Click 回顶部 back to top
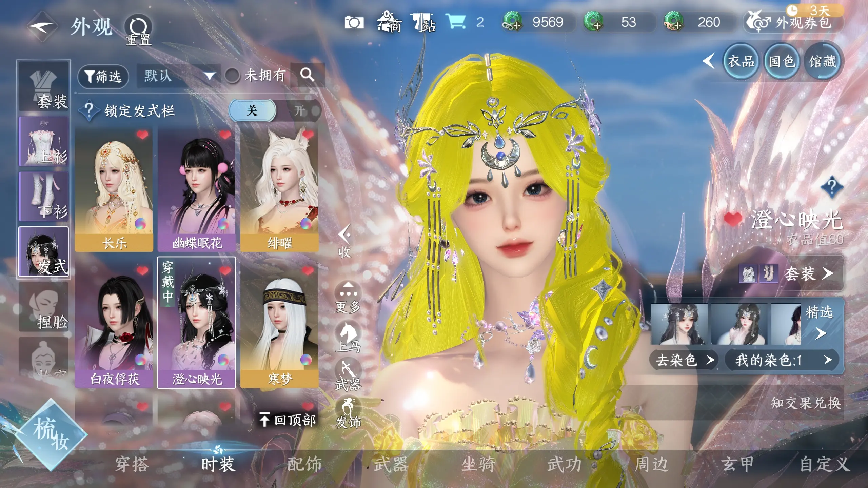The height and width of the screenshot is (488, 868). point(288,420)
